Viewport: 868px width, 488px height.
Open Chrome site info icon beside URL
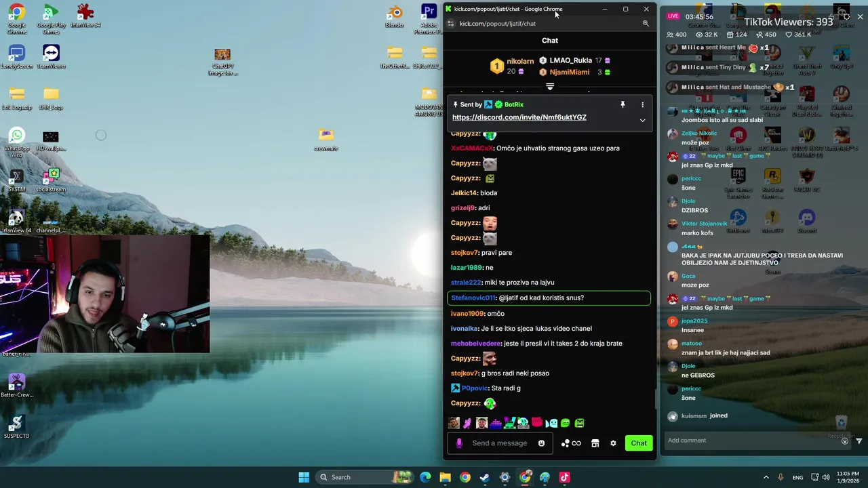[450, 24]
